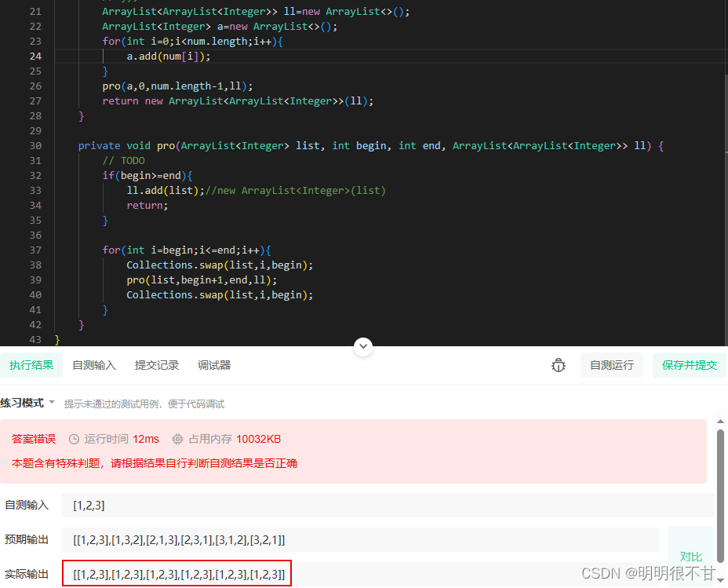The height and width of the screenshot is (588, 728).
Task: Click line number 37 in gutter
Action: [x=35, y=250]
